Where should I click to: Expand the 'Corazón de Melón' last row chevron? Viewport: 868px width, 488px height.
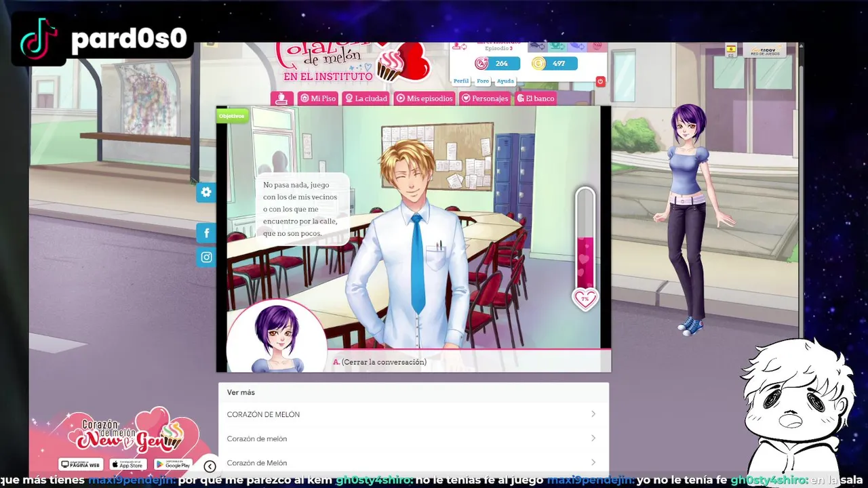click(x=593, y=462)
